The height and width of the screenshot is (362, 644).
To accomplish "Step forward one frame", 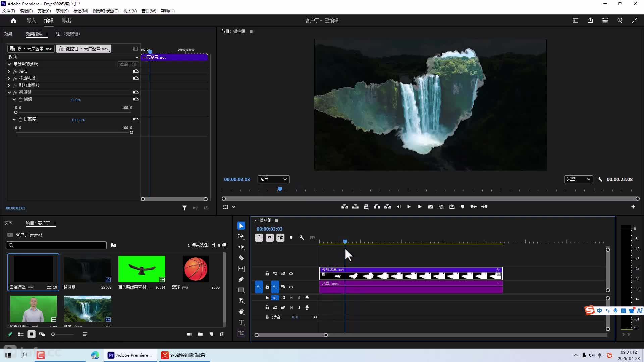I will [420, 207].
